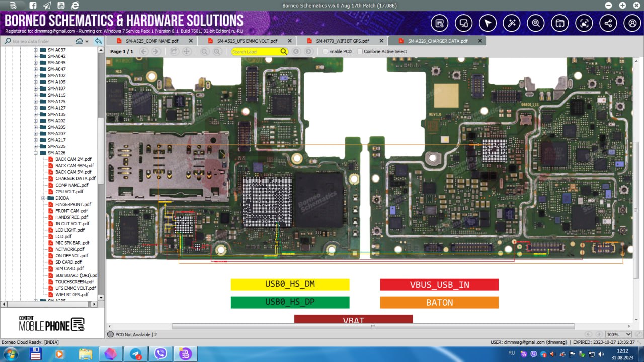Expand the SM-A107 folder node
644x362 pixels.
pyautogui.click(x=36, y=88)
